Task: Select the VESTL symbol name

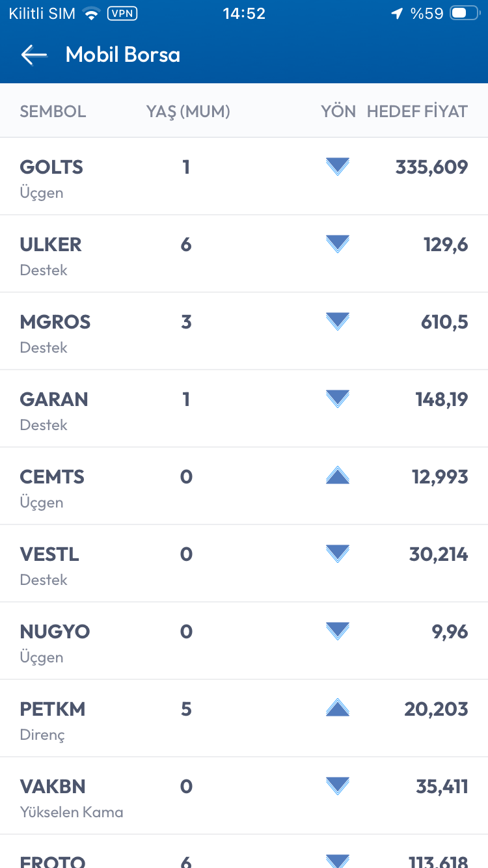Action: pyautogui.click(x=49, y=554)
